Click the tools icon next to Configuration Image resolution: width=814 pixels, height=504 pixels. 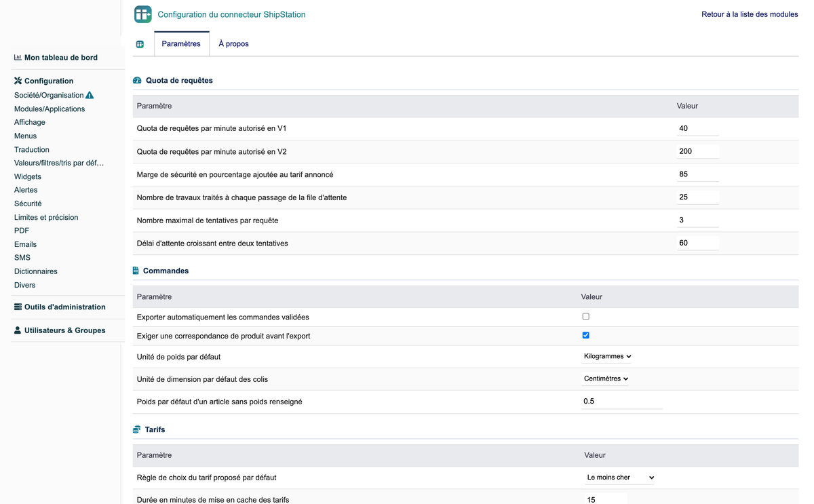tap(18, 81)
